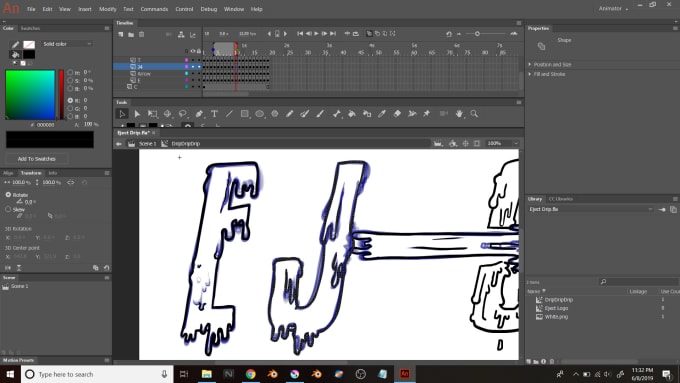Select the Eyedropper tool

[x=382, y=114]
